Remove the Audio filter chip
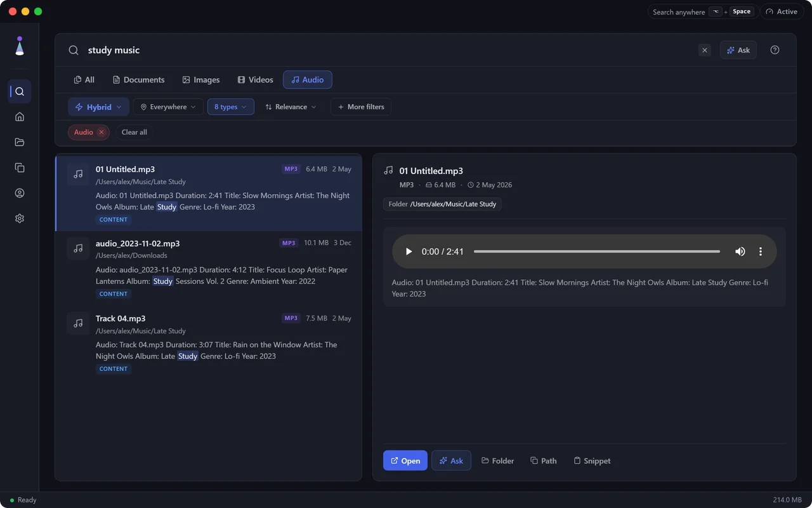This screenshot has width=812, height=508. pos(101,132)
